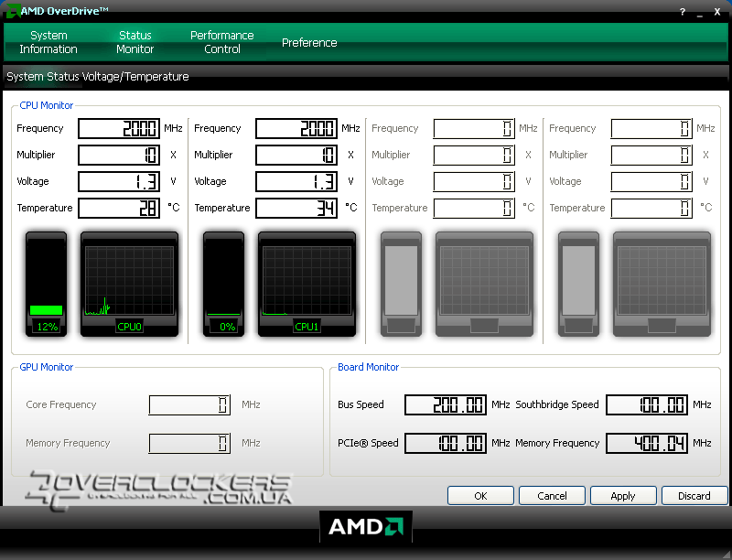The width and height of the screenshot is (732, 560).
Task: Click the CPU1 Voltage 1.3 field
Action: point(296,181)
